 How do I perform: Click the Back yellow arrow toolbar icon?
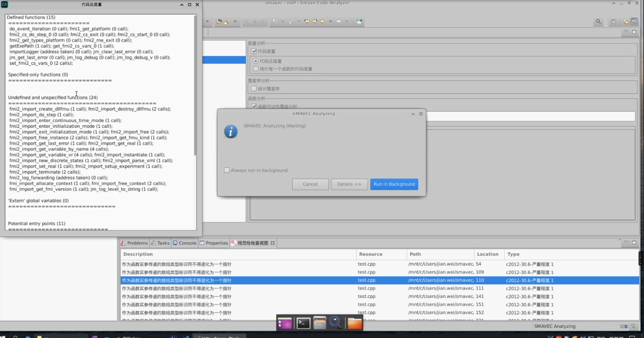tap(322, 21)
